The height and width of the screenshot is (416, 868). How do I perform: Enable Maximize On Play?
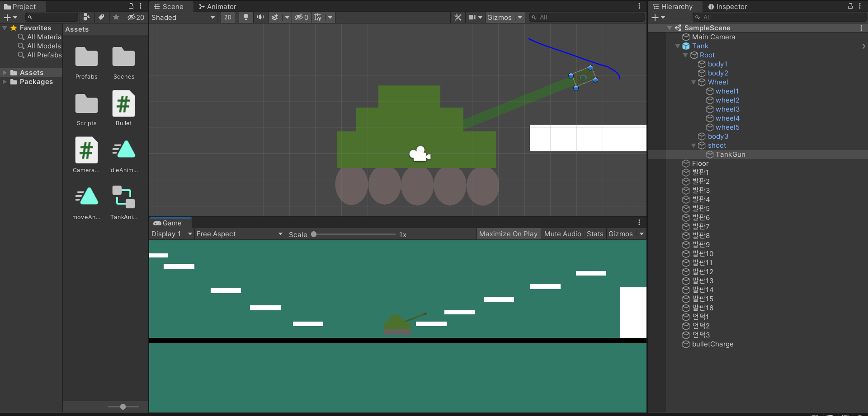tap(508, 234)
